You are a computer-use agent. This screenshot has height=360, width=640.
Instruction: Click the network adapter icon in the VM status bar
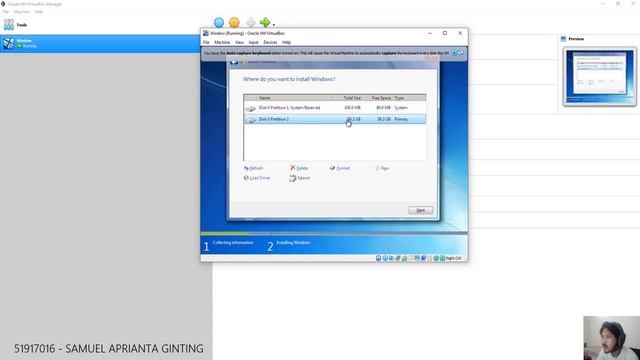[x=398, y=258]
